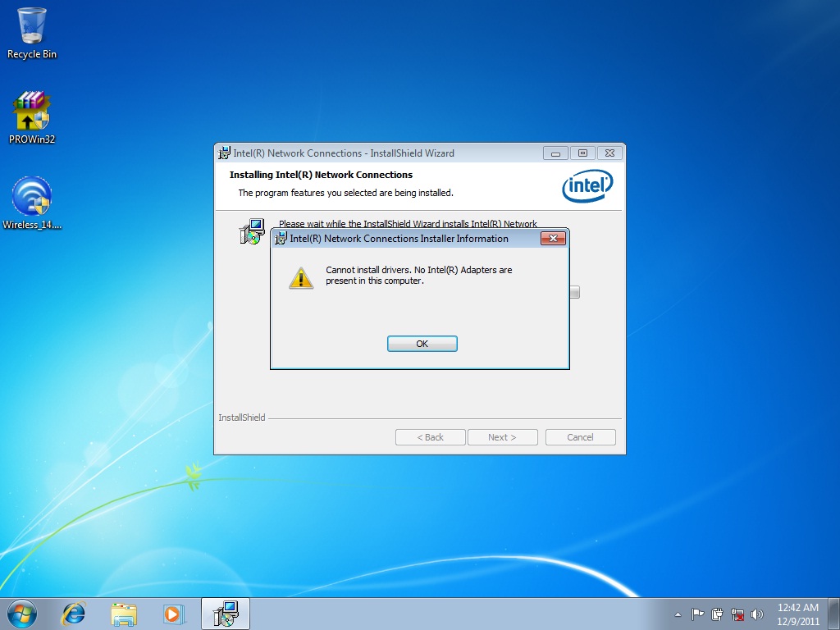Click the 'Installing Intel(R) Network Connections' heading
840x630 pixels.
tap(321, 175)
